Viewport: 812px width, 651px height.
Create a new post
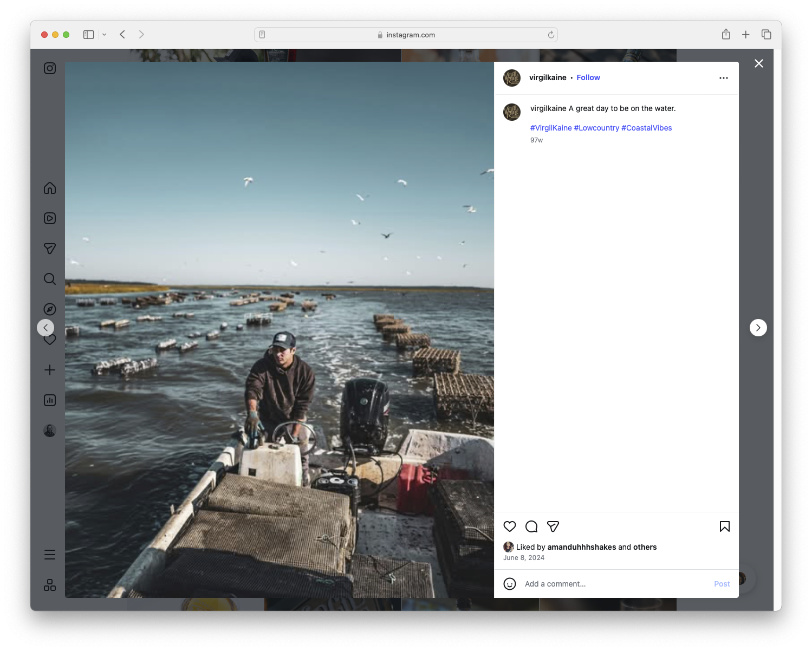click(x=49, y=370)
